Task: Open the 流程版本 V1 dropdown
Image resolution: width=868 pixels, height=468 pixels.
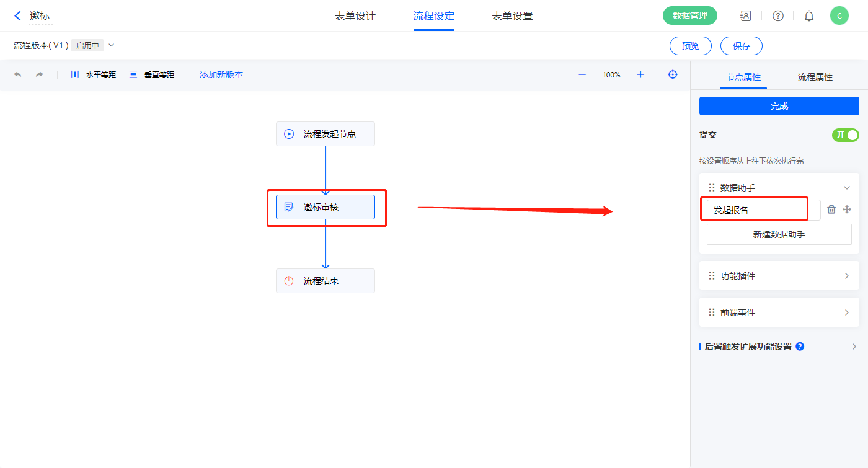Action: pyautogui.click(x=112, y=45)
